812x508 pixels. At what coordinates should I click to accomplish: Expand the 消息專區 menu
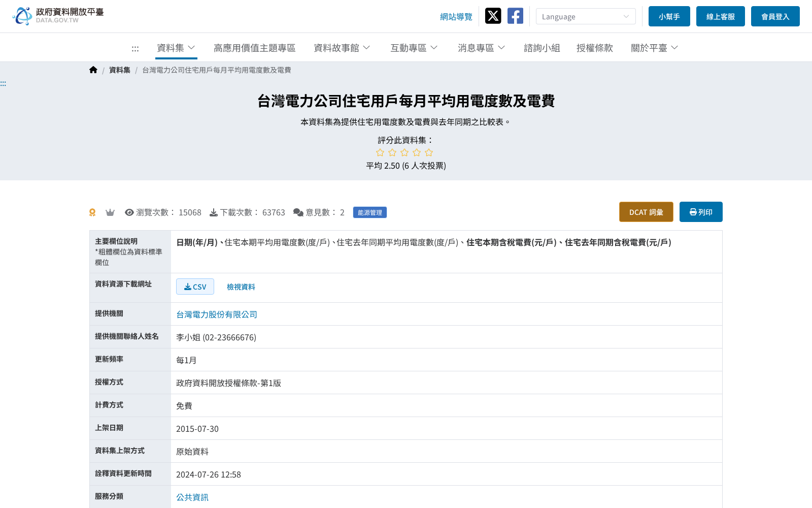coord(482,48)
